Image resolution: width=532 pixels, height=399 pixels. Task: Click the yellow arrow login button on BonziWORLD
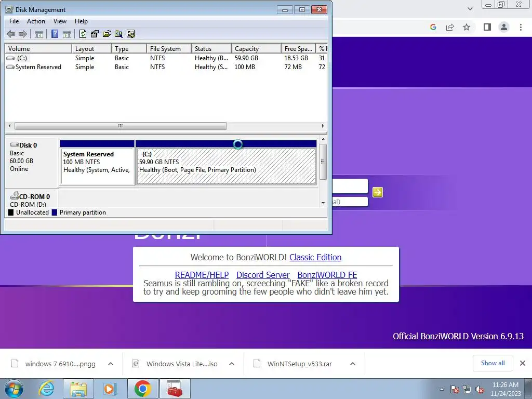coord(378,192)
